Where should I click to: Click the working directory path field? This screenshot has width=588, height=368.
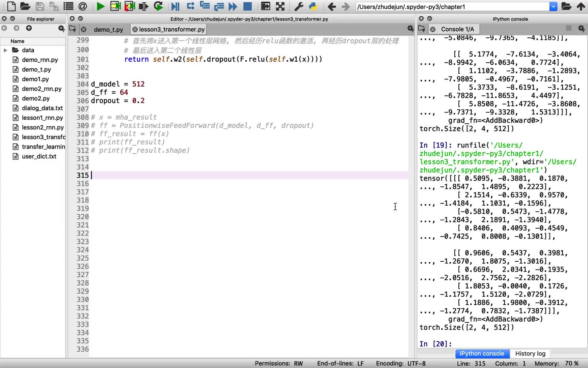pos(453,6)
